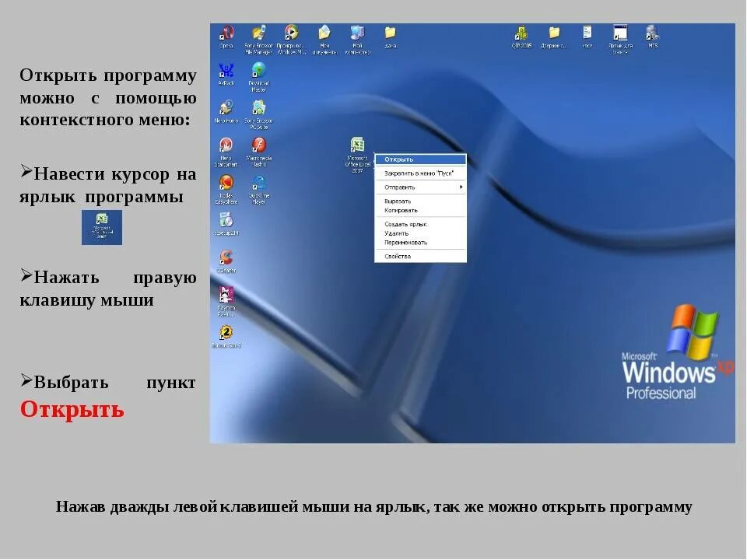Choose Закрепить в меню "Пуск"
Viewport: 747px width, 560px height.
[421, 173]
